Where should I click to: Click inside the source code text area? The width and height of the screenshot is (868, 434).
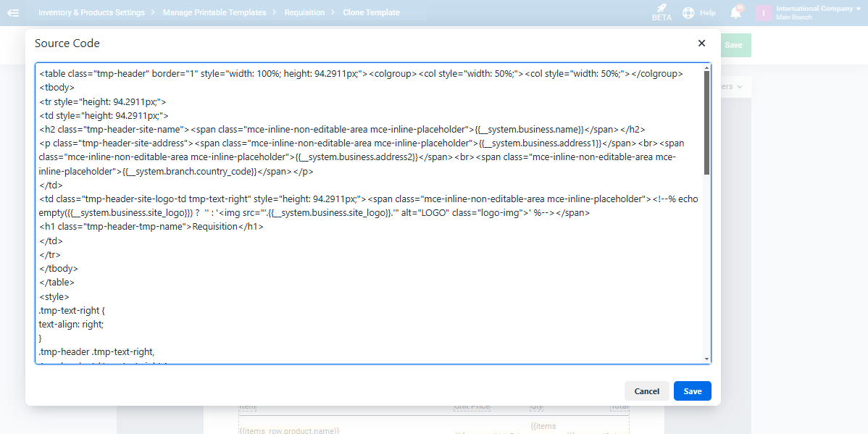pos(362,290)
